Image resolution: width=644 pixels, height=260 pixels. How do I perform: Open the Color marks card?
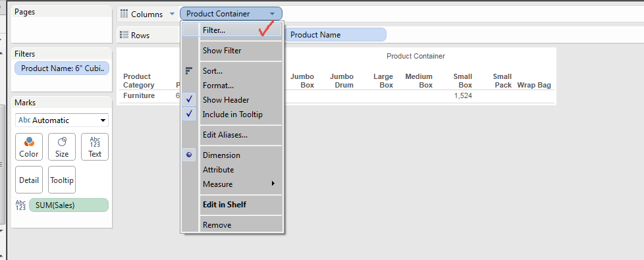29,147
